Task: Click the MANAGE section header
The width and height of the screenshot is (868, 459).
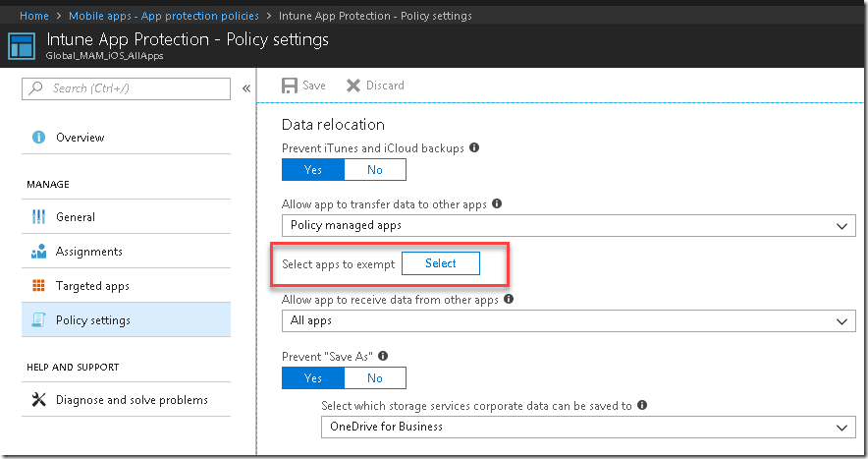Action: click(x=48, y=184)
